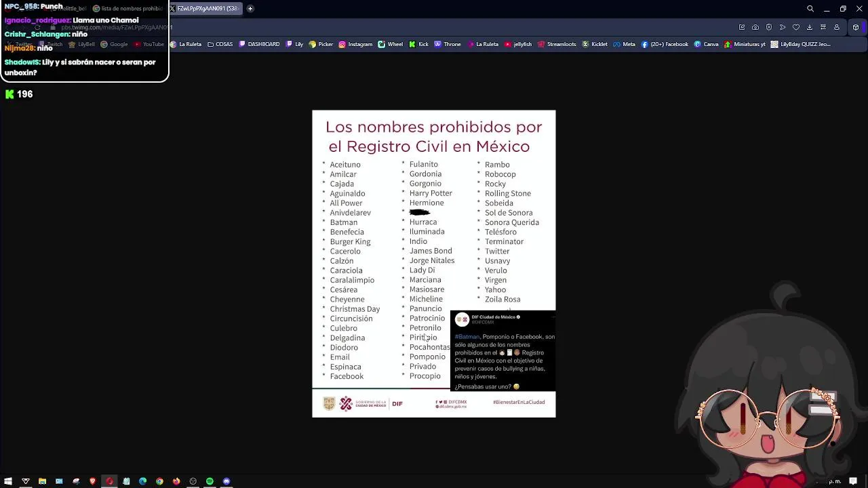Viewport: 868px width, 488px height.
Task: Open Firefox from the taskbar
Action: [x=176, y=481]
